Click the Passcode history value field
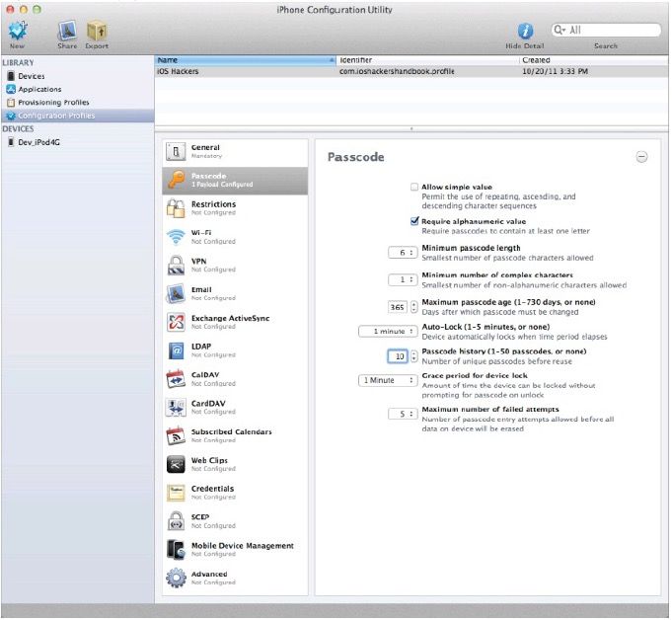This screenshot has width=672, height=620. (x=398, y=356)
